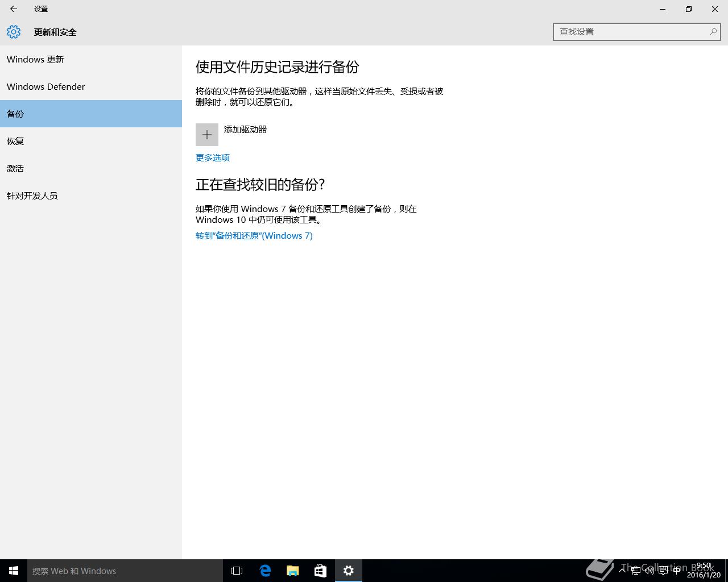
Task: Open Task View from the taskbar
Action: (237, 571)
